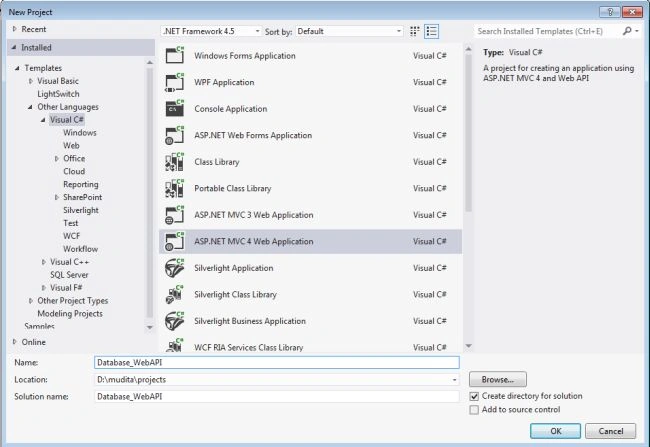650x447 pixels.
Task: Click the template list scroll down arrow
Action: [x=468, y=346]
